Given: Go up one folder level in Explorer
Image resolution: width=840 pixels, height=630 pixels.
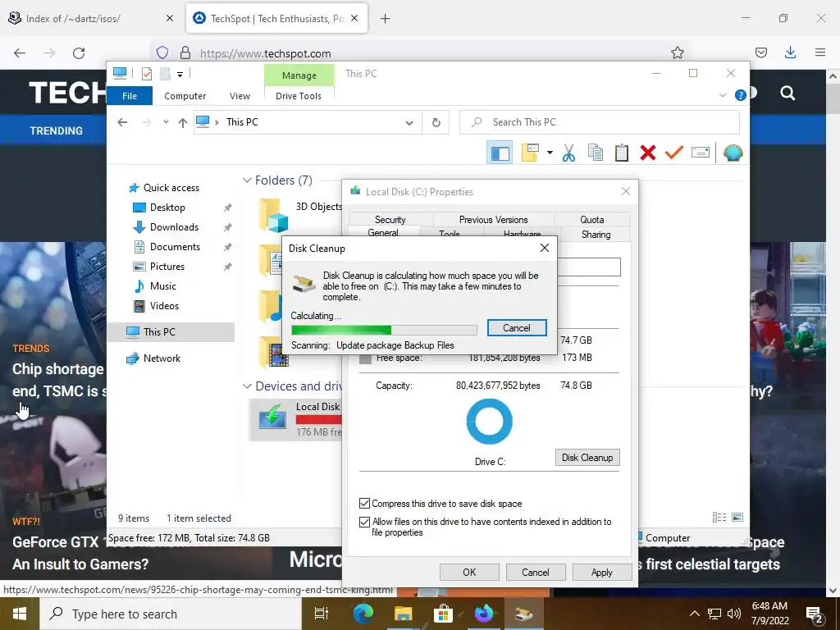Looking at the screenshot, I should (x=183, y=123).
